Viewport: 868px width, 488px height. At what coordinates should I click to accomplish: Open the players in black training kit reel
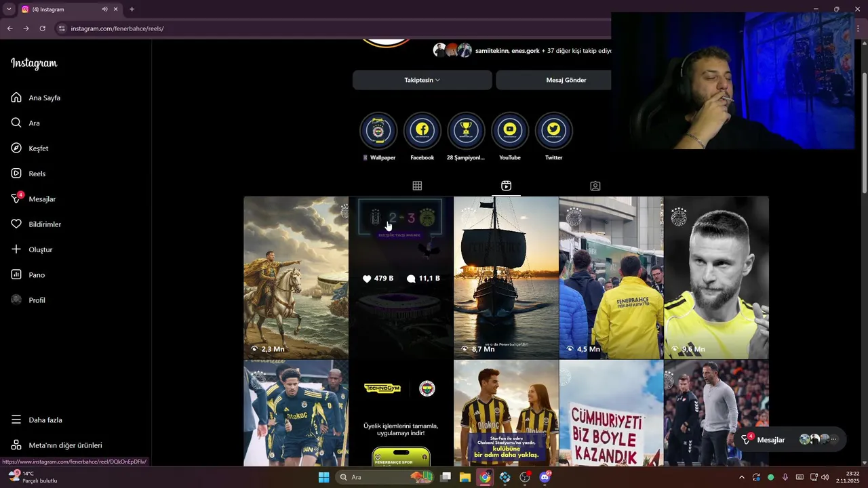[296, 413]
